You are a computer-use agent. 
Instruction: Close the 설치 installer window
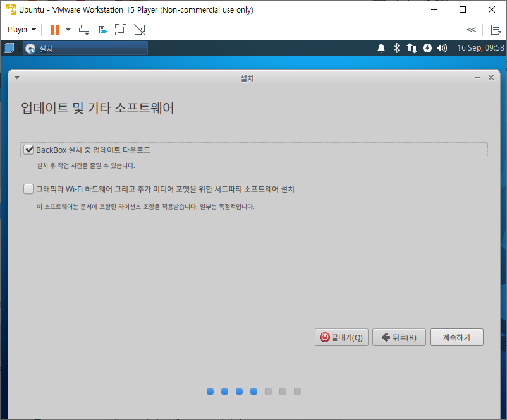coord(491,78)
